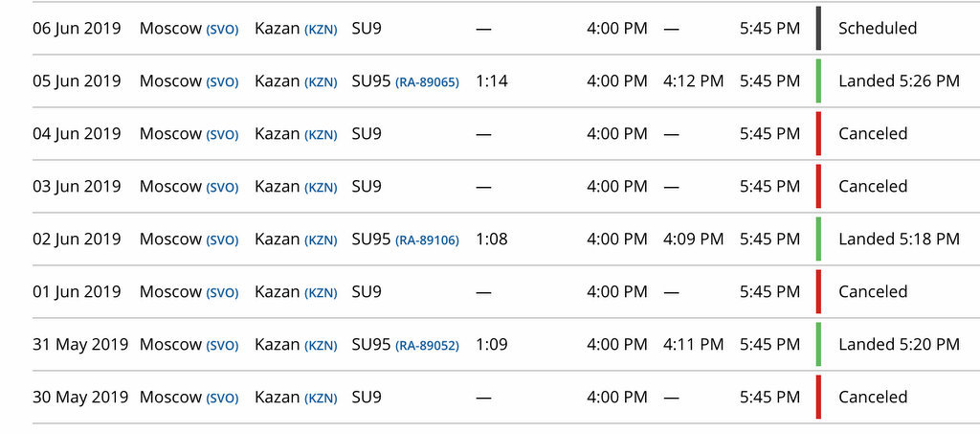Click gray status bar beside Scheduled
This screenshot has width=980, height=434.
819,28
